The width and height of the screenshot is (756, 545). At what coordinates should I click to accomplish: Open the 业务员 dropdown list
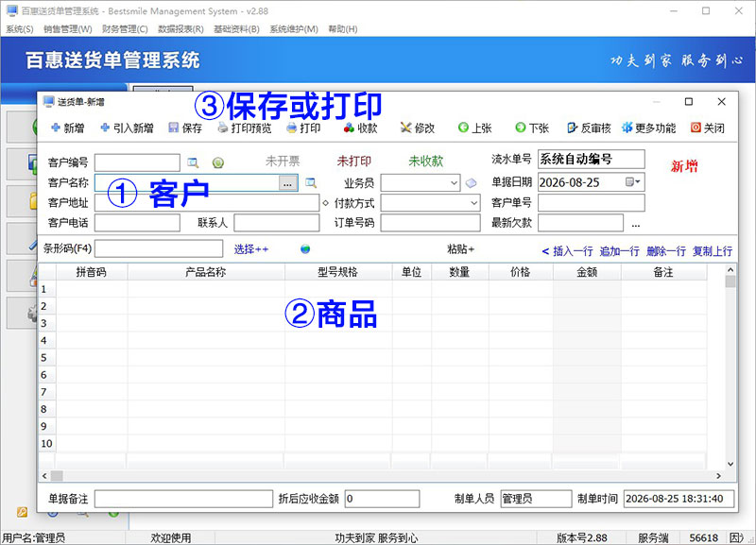[454, 183]
